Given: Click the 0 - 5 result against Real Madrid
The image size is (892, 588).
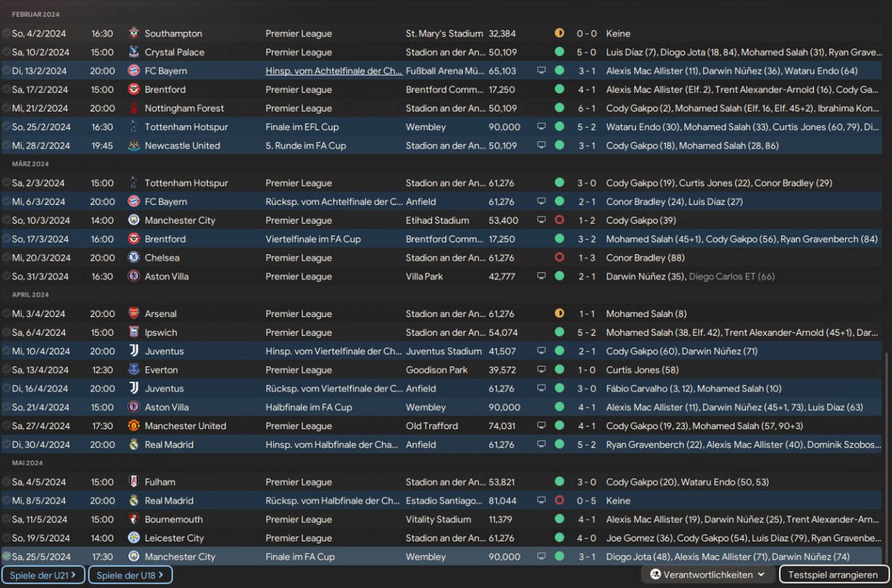Looking at the screenshot, I should 586,500.
